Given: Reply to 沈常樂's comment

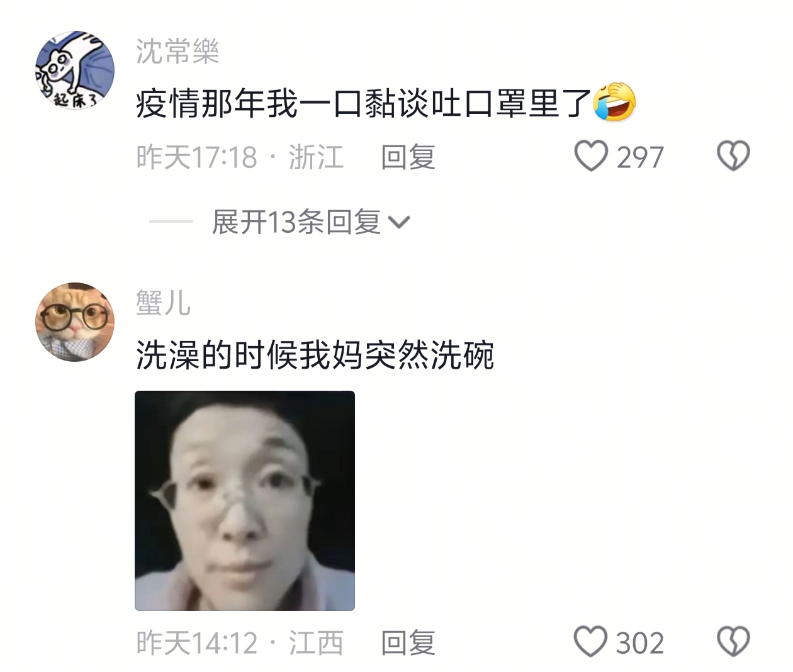Looking at the screenshot, I should [x=408, y=157].
